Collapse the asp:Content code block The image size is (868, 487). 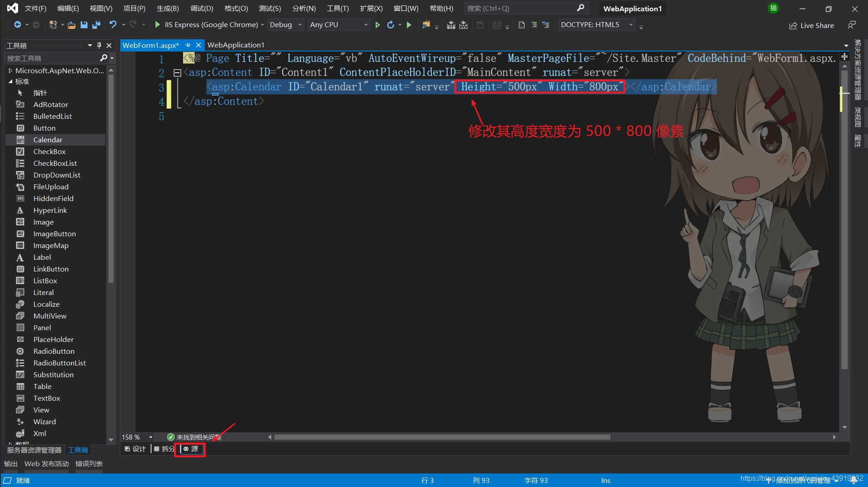[x=177, y=72]
